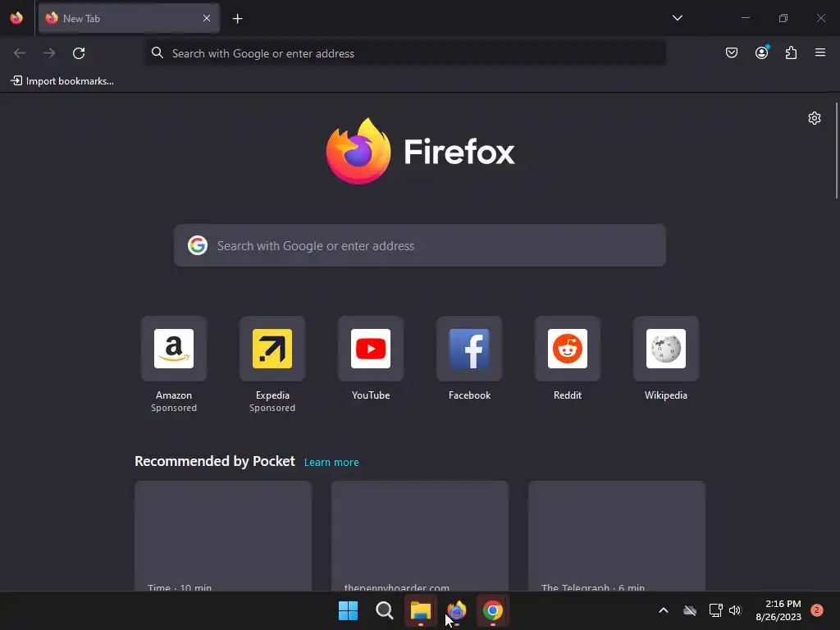
Task: Open the Windows Start menu
Action: tap(348, 610)
